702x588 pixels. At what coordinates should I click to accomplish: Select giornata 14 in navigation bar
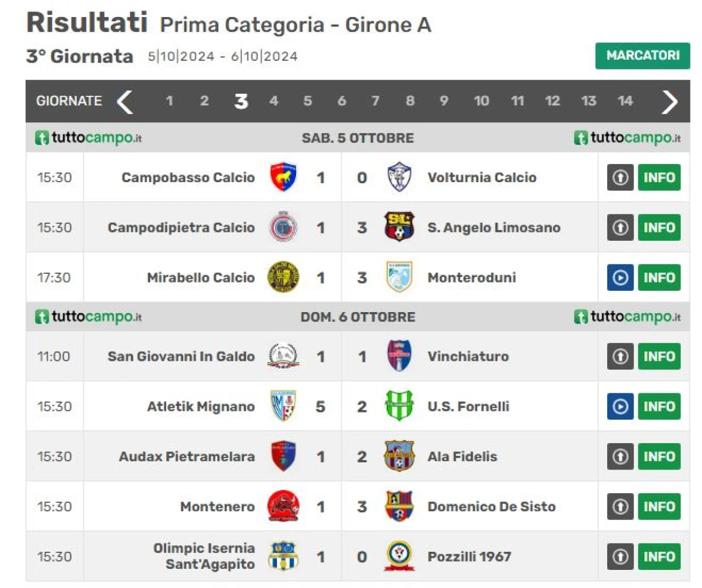tap(625, 101)
